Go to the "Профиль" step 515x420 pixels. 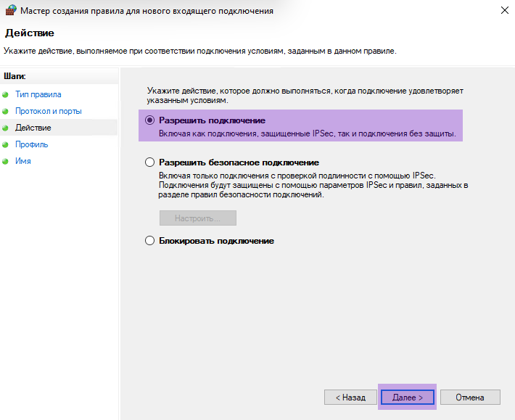[31, 144]
